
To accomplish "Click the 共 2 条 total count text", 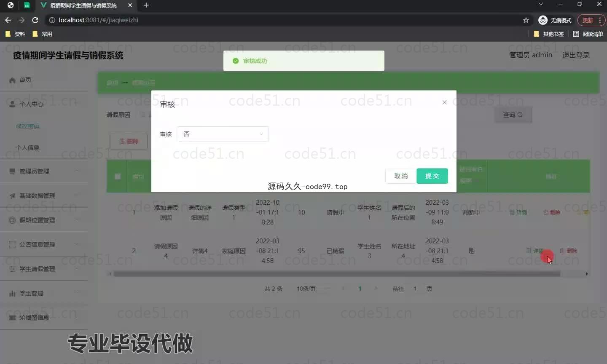I will [x=273, y=289].
